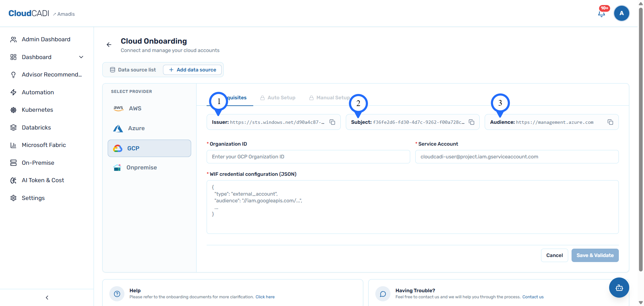Click into the WIF credential JSON textarea

(x=413, y=207)
